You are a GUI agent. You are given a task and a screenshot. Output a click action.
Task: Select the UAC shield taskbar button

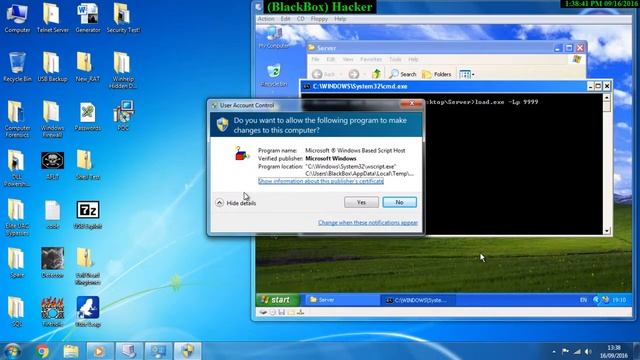(187, 351)
